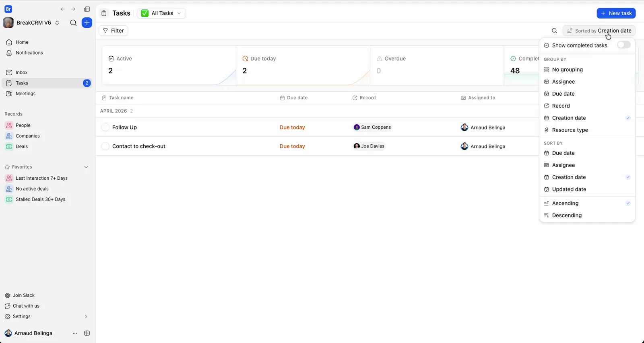Open the All Tasks view dropdown

point(161,13)
